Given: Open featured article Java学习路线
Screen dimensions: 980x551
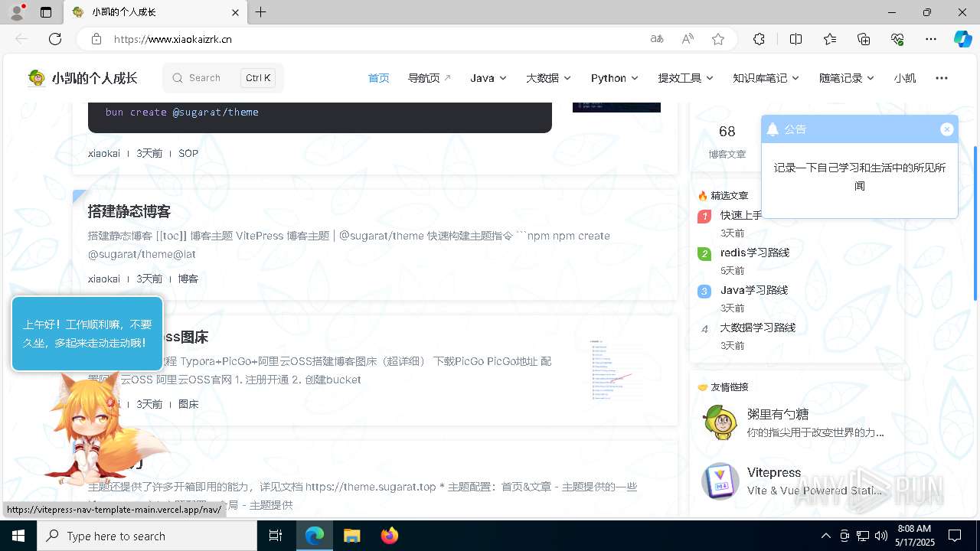Looking at the screenshot, I should click(754, 290).
